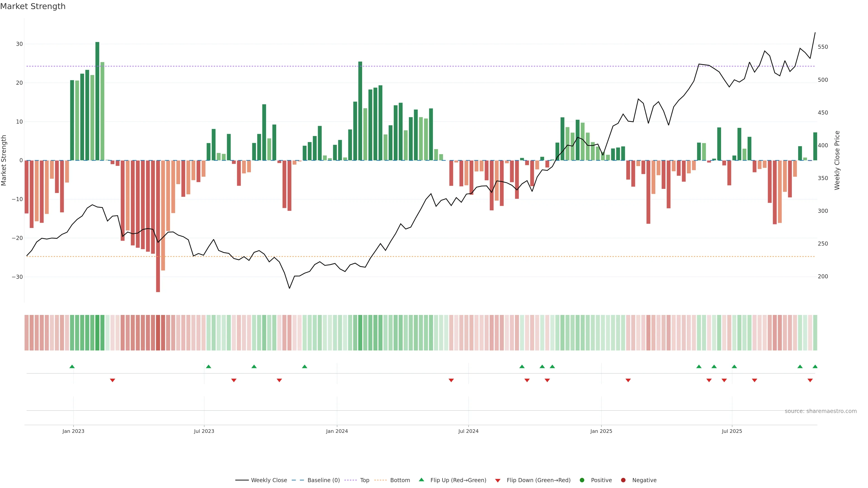The height and width of the screenshot is (488, 868).
Task: Click the green Positive legend circle
Action: tap(582, 480)
